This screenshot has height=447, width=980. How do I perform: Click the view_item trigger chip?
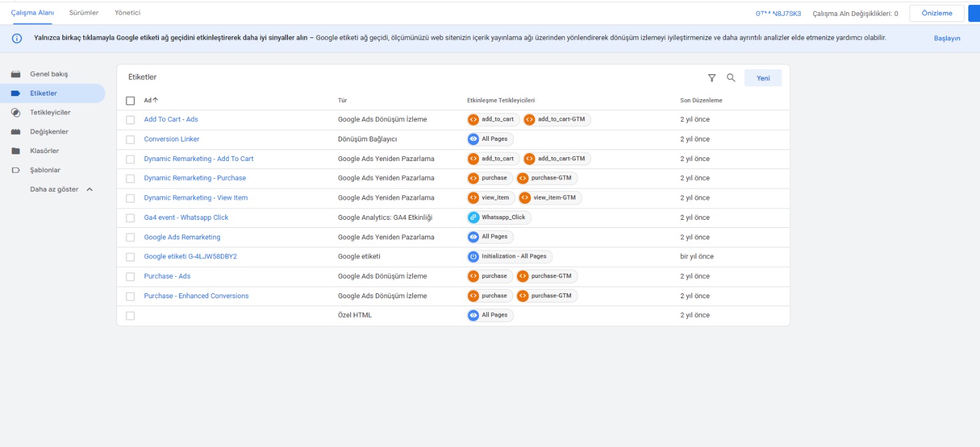pyautogui.click(x=491, y=198)
